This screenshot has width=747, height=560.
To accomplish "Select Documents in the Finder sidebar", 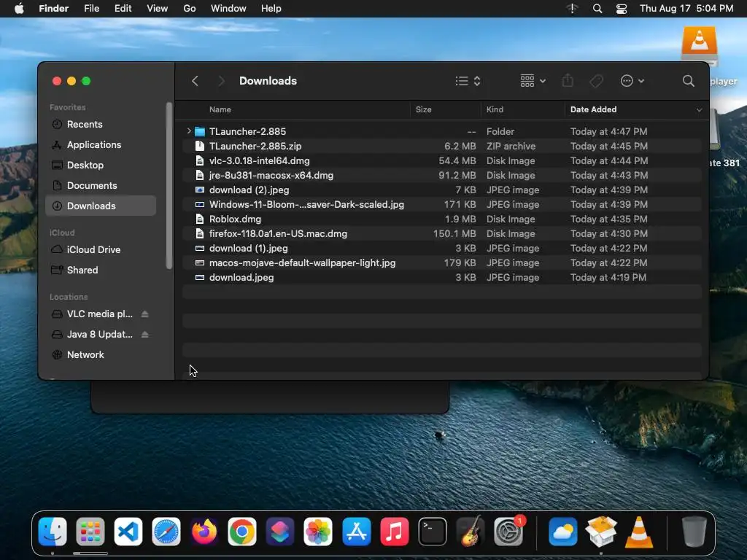I will point(101,186).
